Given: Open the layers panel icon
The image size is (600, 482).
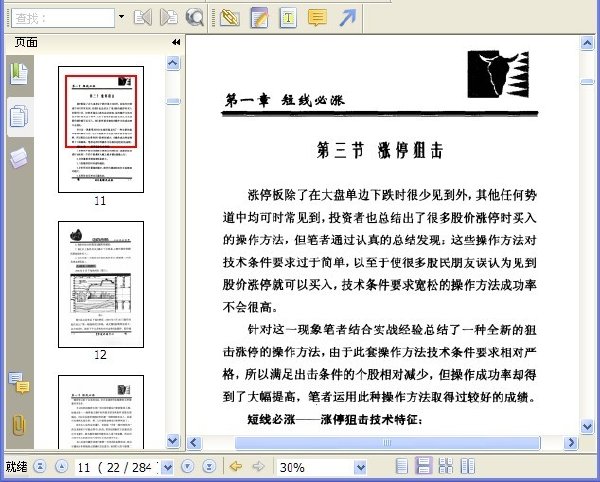Looking at the screenshot, I should tap(19, 158).
